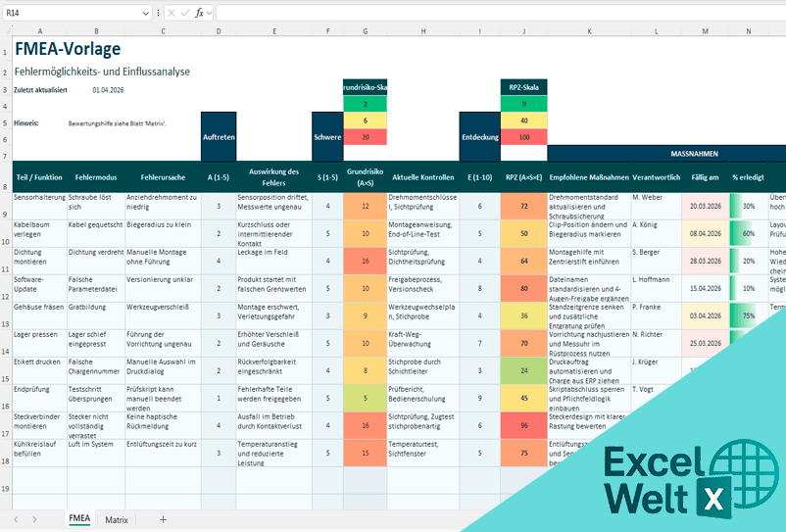
Task: Select column G header
Action: 365,31
